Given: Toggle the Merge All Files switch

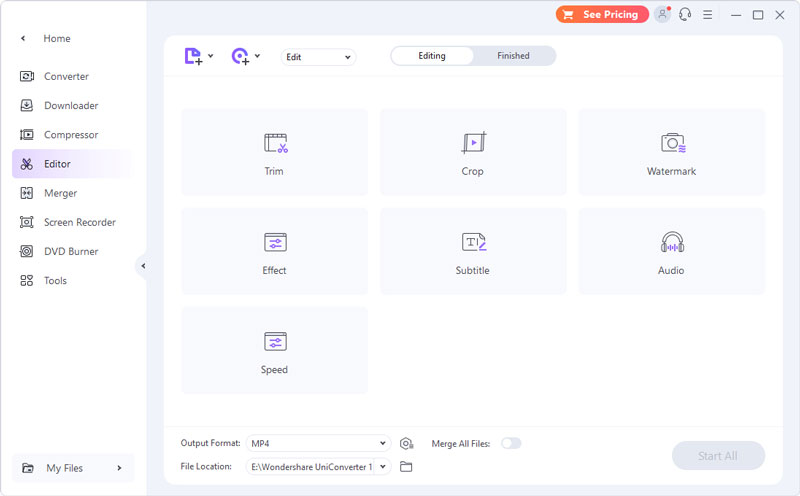Looking at the screenshot, I should tap(511, 443).
